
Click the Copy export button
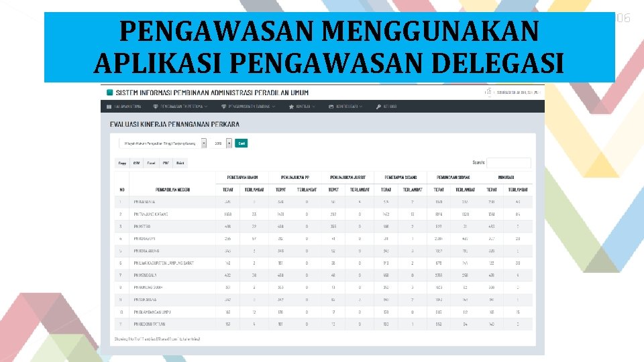pos(122,163)
